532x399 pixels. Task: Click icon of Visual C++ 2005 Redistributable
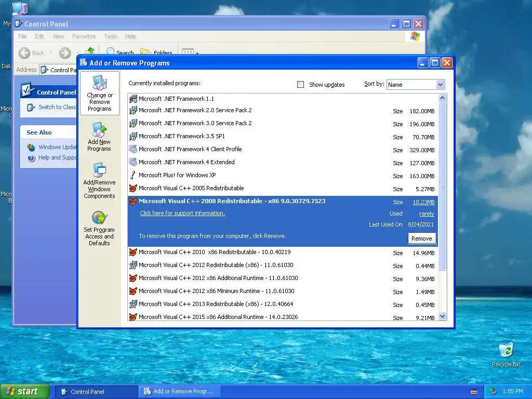(133, 188)
